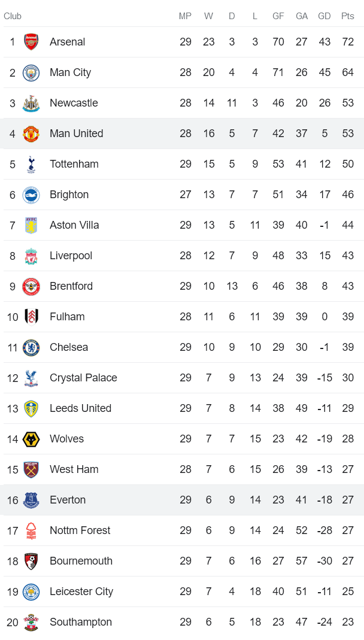Screen dimensions: 364x640
Task: Open the Aston Villa team link
Action: point(74,225)
